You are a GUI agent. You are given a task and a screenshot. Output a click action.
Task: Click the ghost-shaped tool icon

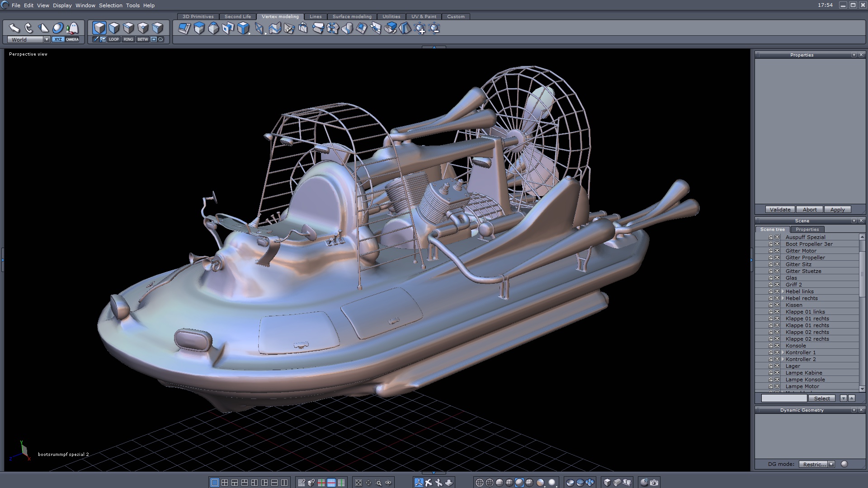pyautogui.click(x=72, y=28)
